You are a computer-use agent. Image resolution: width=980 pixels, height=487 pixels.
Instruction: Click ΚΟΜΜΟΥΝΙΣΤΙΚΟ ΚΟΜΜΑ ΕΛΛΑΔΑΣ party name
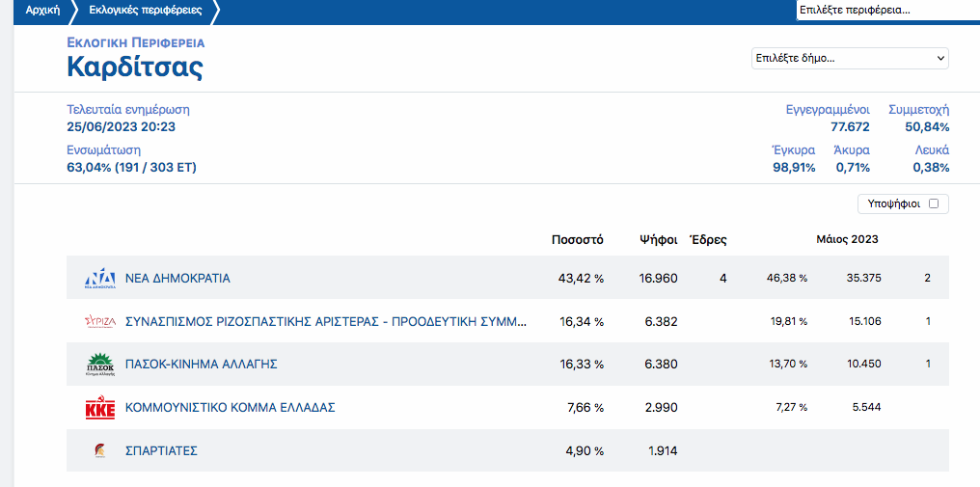pos(230,408)
